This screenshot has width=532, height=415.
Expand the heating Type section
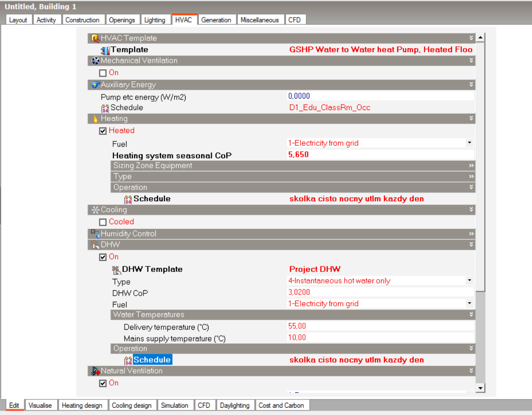pyautogui.click(x=471, y=177)
